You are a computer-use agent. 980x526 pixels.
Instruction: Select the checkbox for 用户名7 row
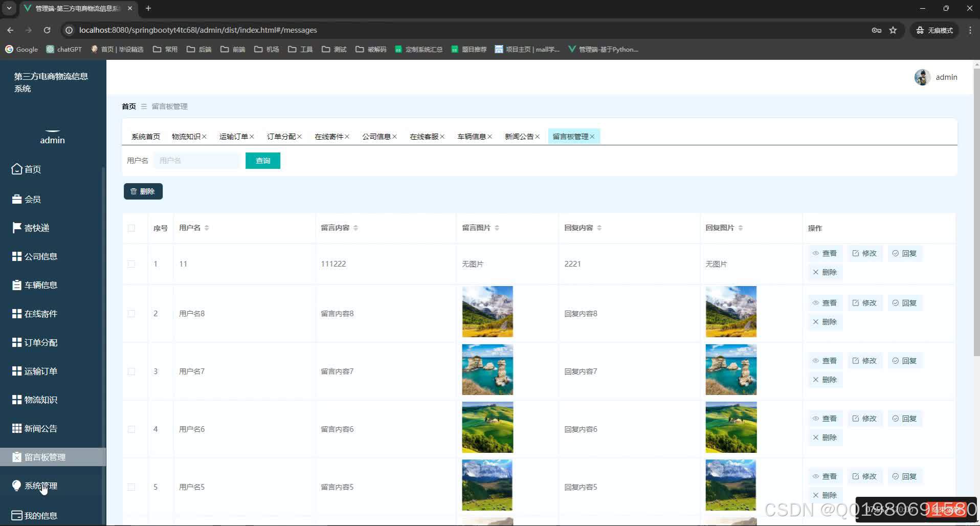point(131,371)
